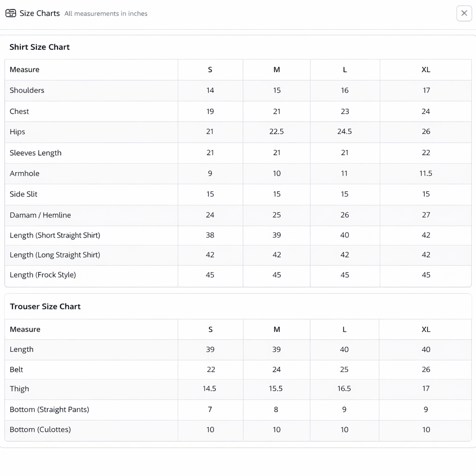Select Length (Frock Style) row label

click(43, 275)
